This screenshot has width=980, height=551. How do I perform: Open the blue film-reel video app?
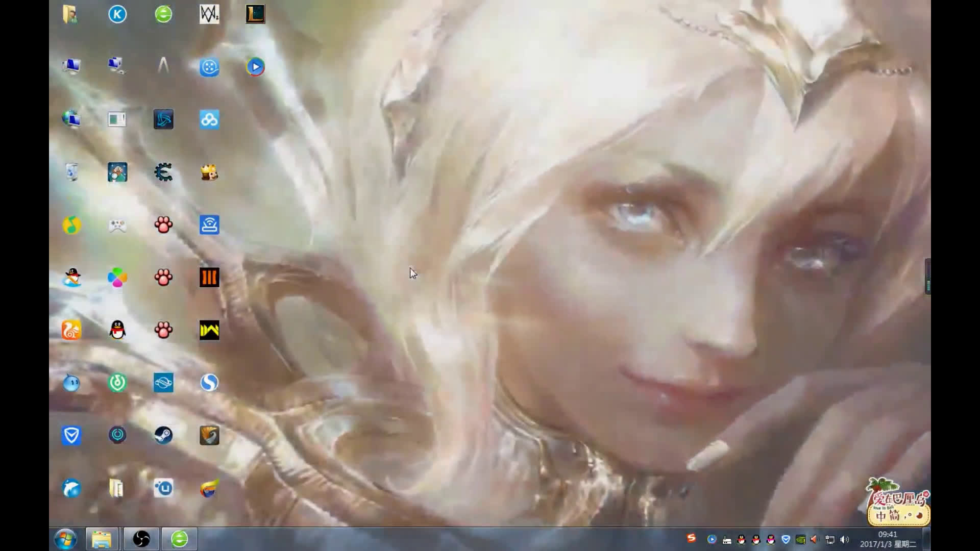[x=209, y=67]
